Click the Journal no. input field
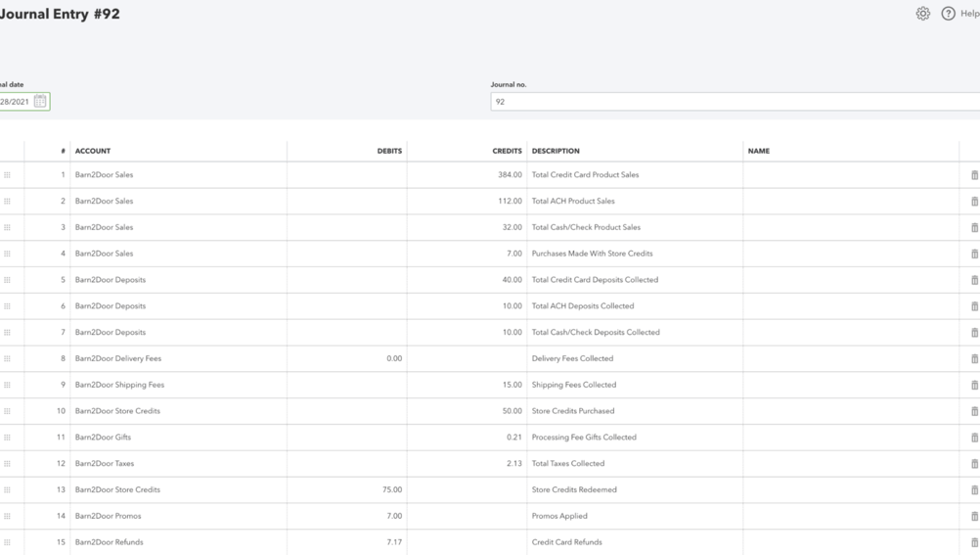Viewport: 980px width, 555px height. (x=734, y=101)
